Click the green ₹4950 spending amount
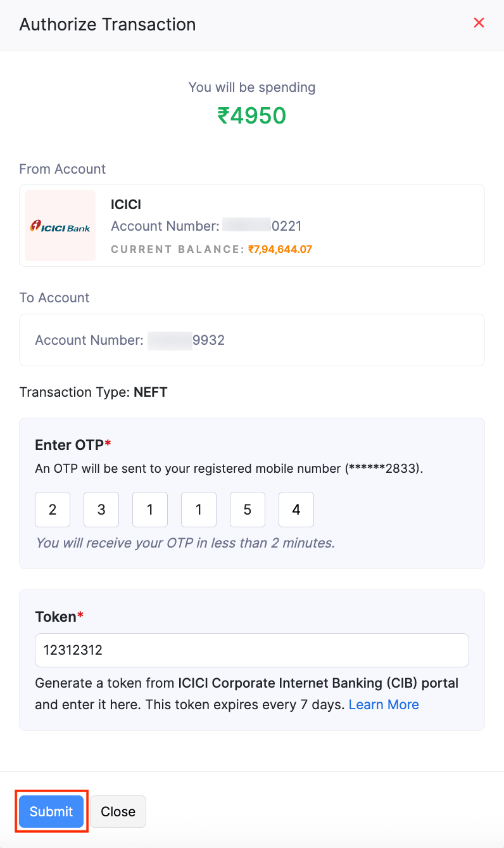 point(252,115)
